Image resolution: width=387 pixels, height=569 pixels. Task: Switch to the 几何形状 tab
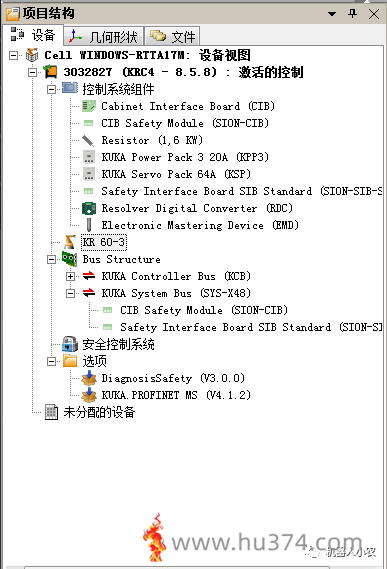pyautogui.click(x=103, y=36)
